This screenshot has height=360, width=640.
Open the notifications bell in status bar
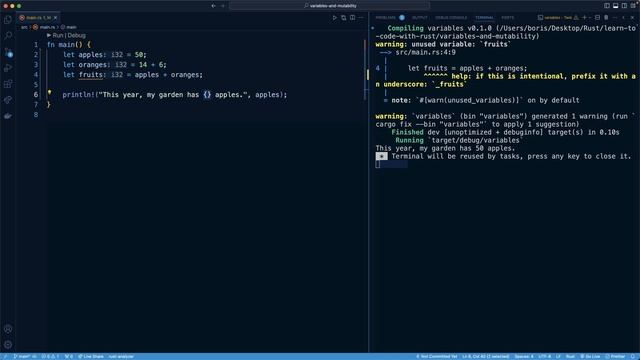pyautogui.click(x=633, y=356)
